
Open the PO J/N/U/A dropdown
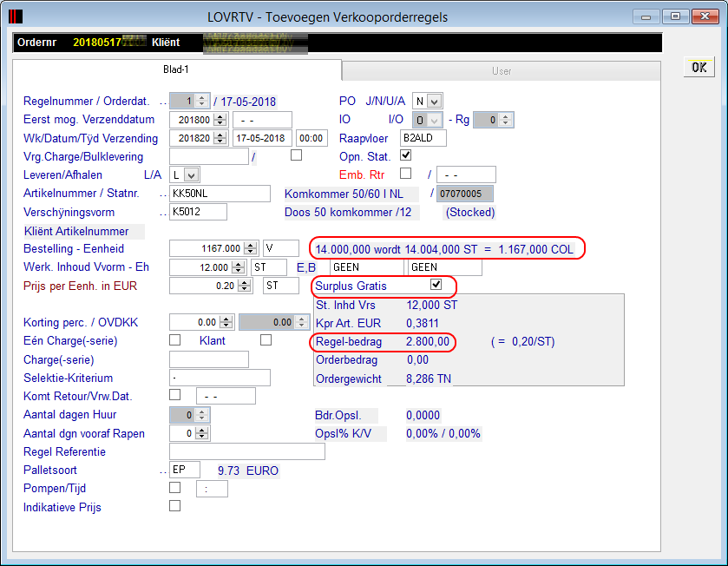434,102
